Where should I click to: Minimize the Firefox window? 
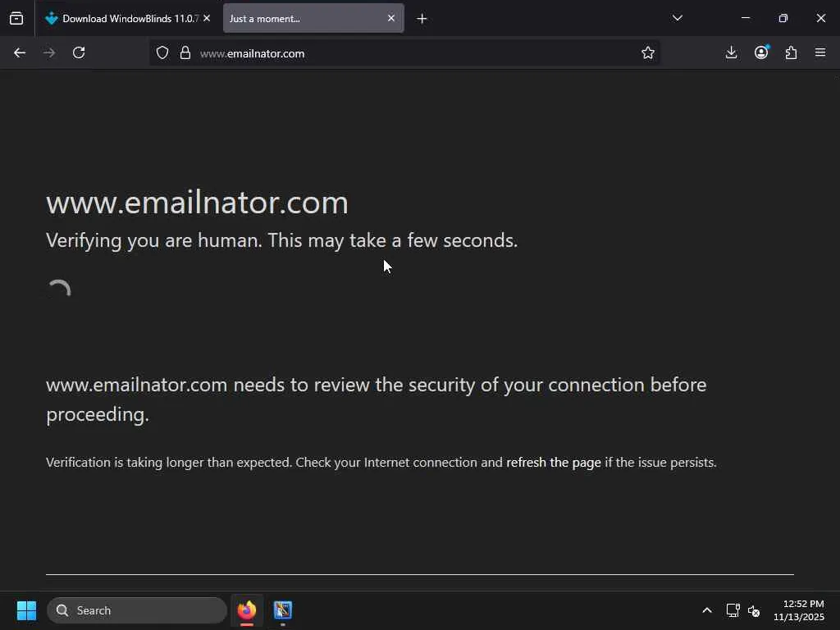(745, 18)
